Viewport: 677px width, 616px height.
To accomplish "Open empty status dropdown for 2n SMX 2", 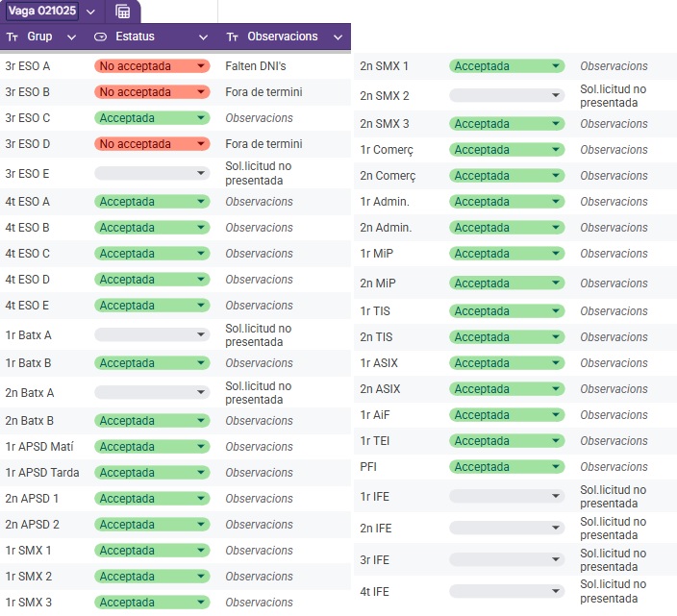I will click(506, 95).
